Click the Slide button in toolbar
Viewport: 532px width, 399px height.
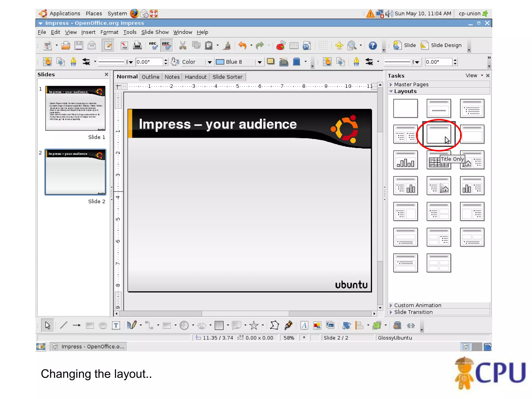404,45
